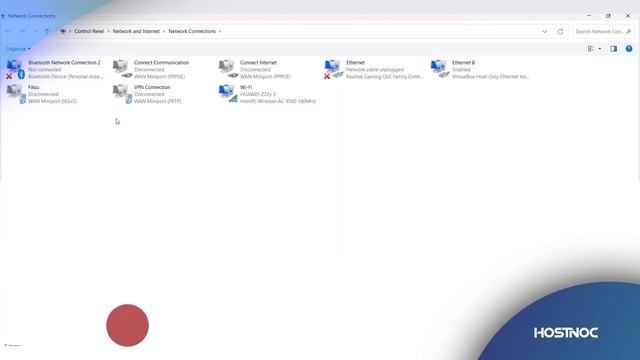The width and height of the screenshot is (640, 360).
Task: Minimize the Network Connections window
Action: tap(589, 16)
